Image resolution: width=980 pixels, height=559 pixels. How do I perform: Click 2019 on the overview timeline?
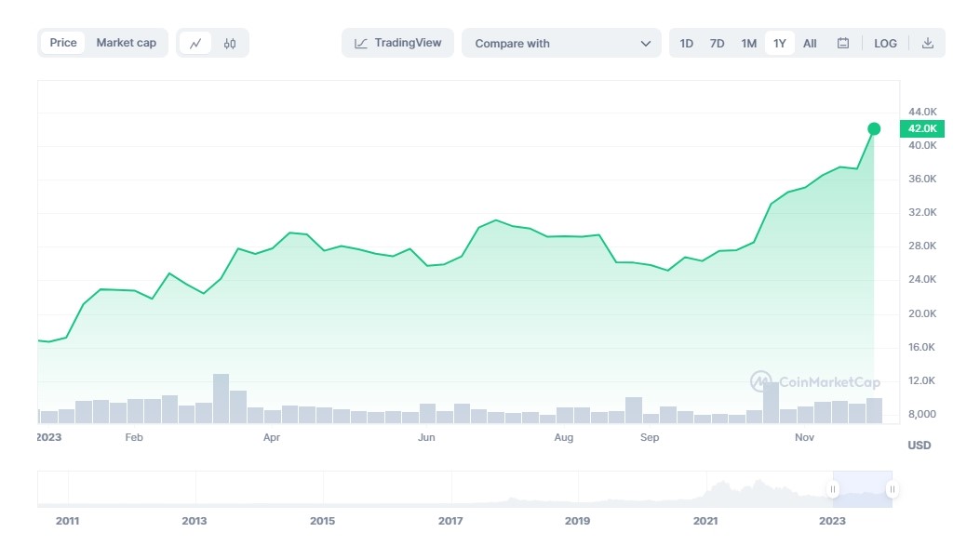[x=578, y=521]
